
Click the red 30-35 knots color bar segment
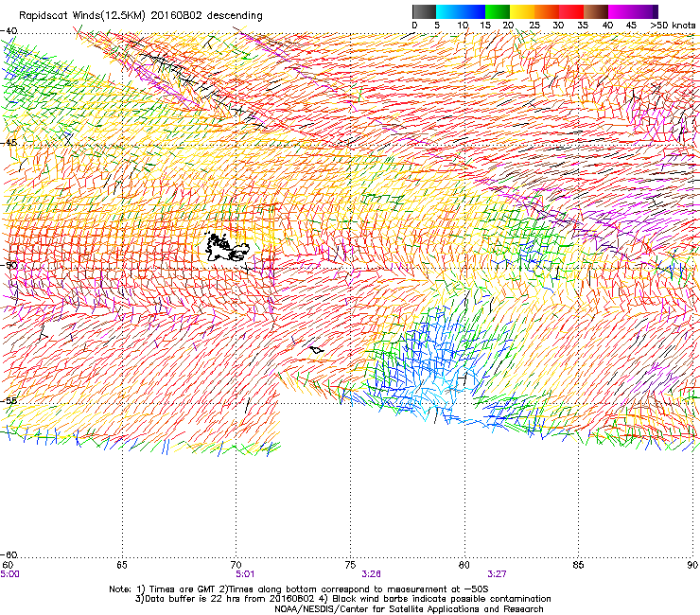pyautogui.click(x=571, y=11)
